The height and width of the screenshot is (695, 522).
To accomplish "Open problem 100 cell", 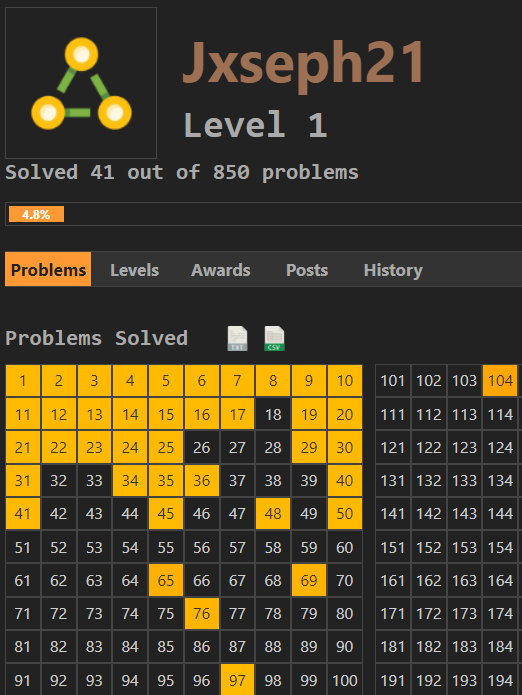I will (345, 680).
